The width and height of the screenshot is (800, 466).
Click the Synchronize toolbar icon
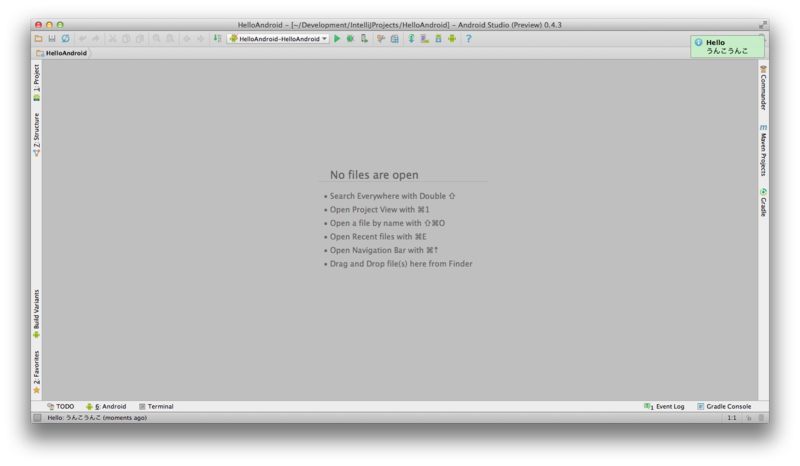(65, 39)
